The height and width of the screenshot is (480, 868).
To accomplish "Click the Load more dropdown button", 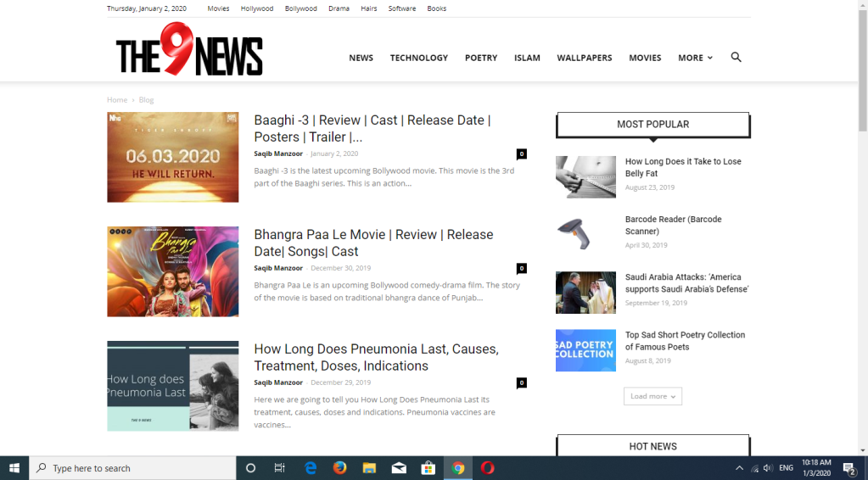I will [652, 396].
